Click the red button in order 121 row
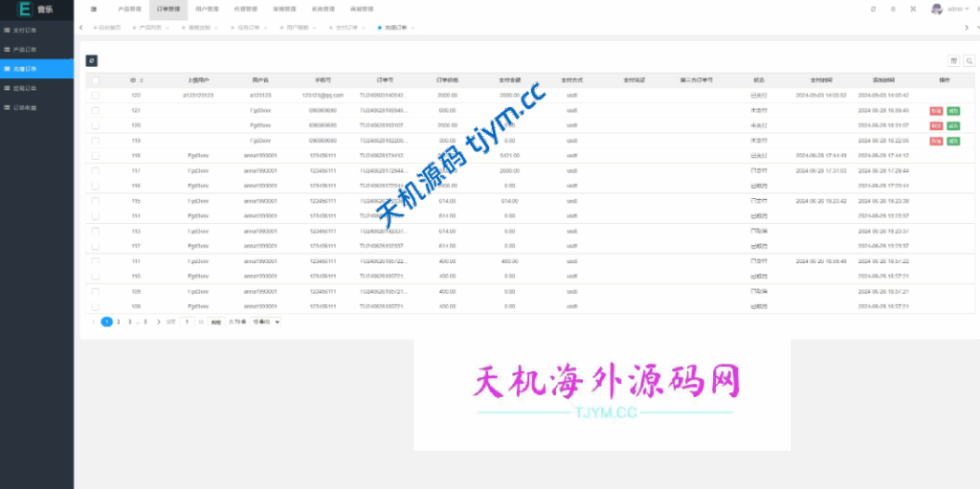980x489 pixels. tap(936, 111)
